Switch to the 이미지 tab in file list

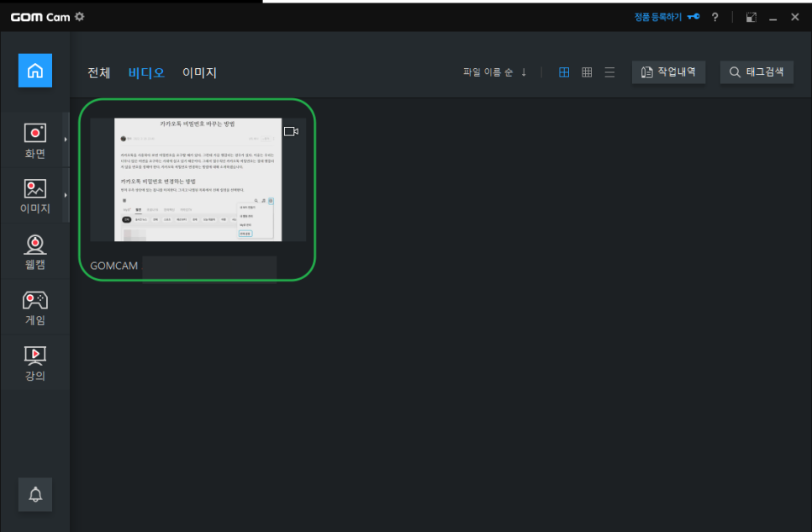[199, 72]
